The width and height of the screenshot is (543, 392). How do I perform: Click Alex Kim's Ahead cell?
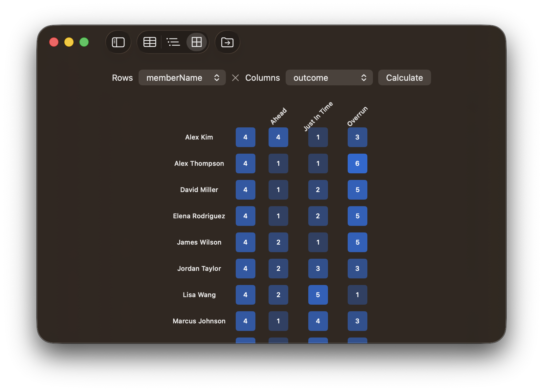click(x=278, y=137)
